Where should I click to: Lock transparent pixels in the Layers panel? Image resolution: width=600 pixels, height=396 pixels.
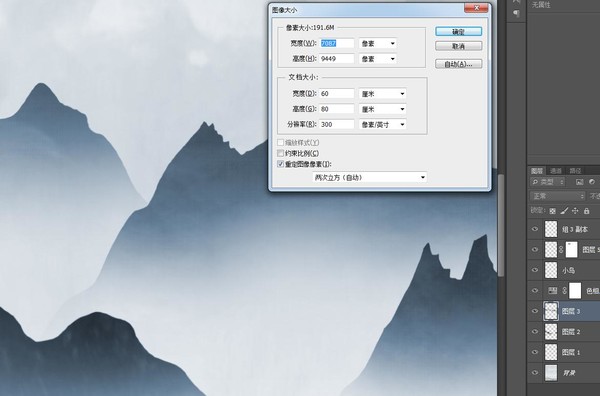pyautogui.click(x=552, y=211)
